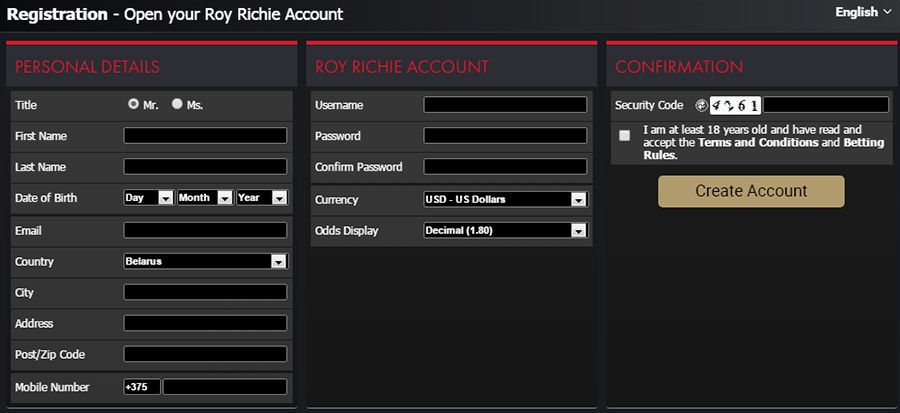
Task: Click the +375 country code field
Action: pos(142,387)
